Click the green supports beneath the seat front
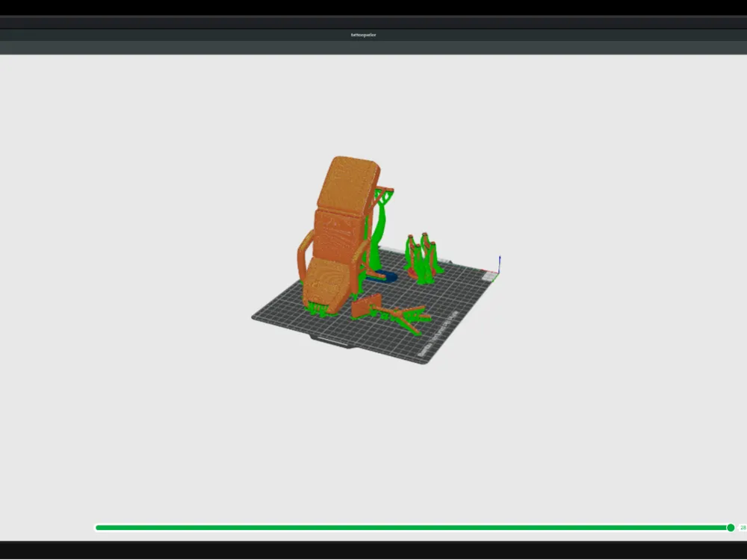747x560 pixels. click(x=319, y=310)
